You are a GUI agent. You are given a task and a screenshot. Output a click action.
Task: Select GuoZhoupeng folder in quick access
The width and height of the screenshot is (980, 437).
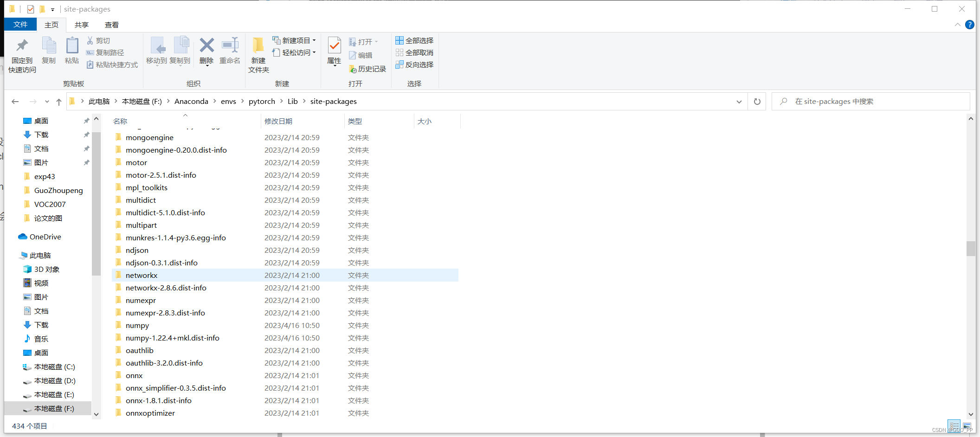[58, 190]
